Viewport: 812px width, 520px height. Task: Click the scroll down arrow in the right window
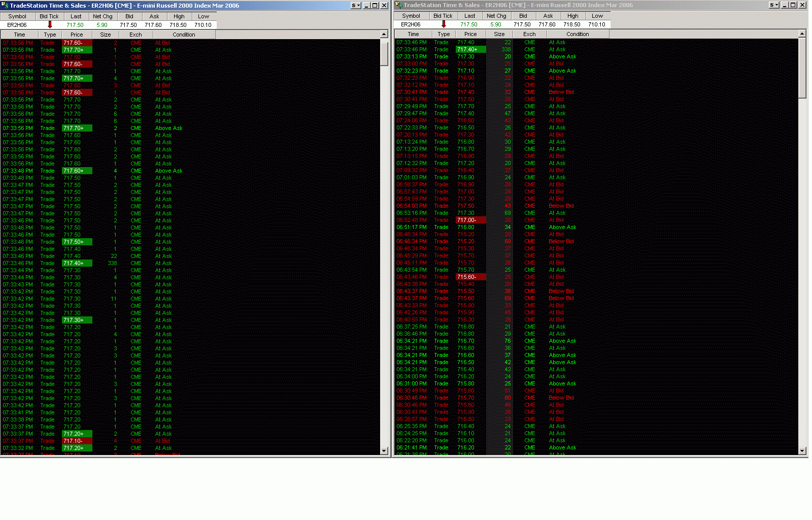(x=802, y=451)
